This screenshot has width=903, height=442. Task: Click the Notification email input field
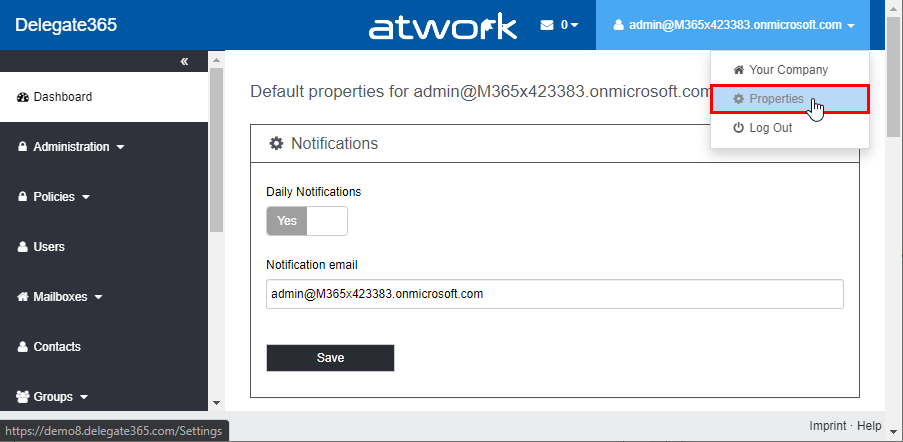555,294
